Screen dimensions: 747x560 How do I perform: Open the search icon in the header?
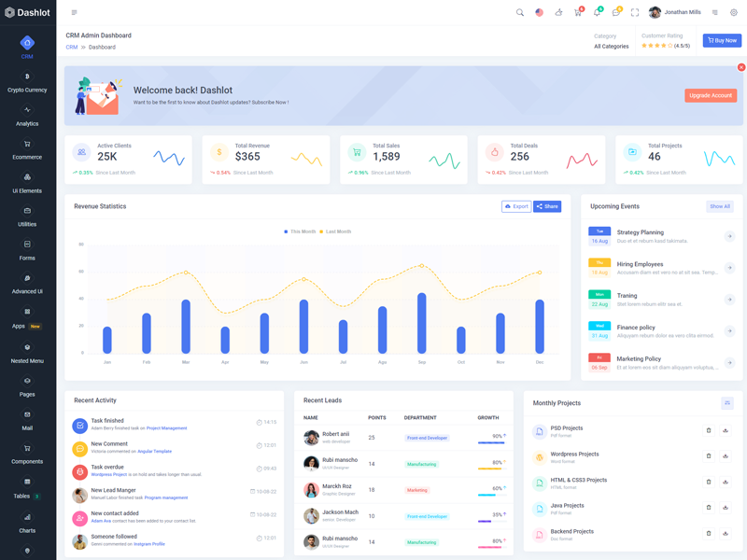520,12
